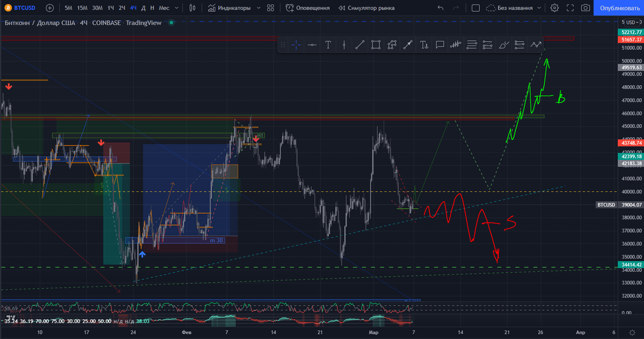
Task: Expand the timeframe list chevron
Action: 177,8
